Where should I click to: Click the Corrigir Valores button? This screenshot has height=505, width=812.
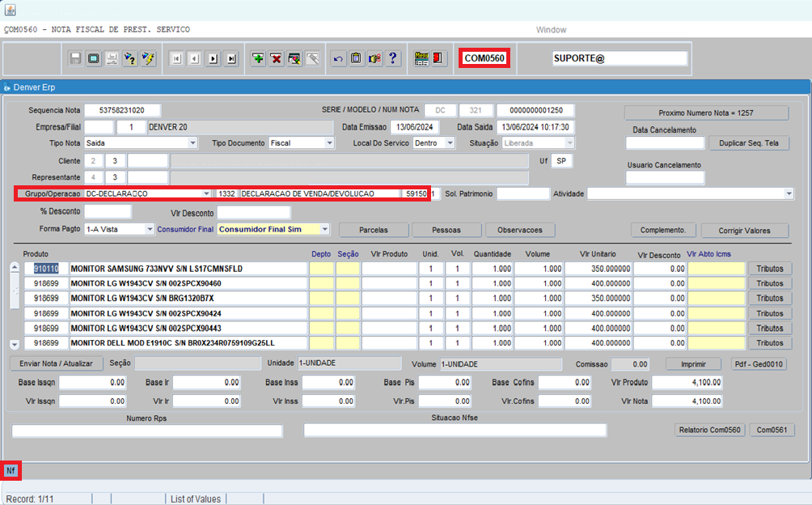tap(744, 231)
